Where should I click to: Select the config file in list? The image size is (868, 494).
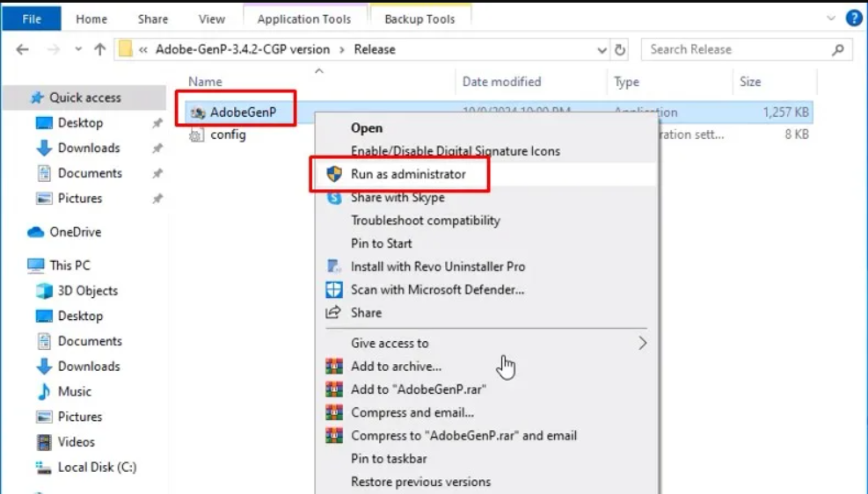click(x=228, y=134)
